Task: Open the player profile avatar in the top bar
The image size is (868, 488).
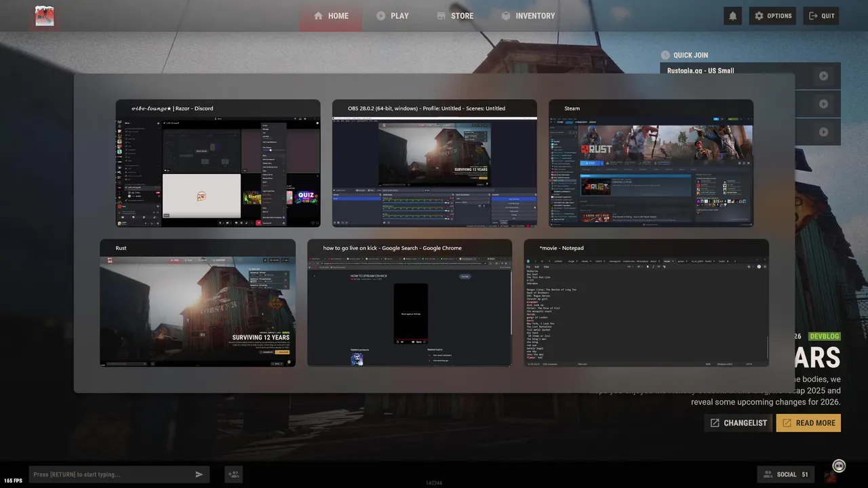Action: pyautogui.click(x=45, y=16)
